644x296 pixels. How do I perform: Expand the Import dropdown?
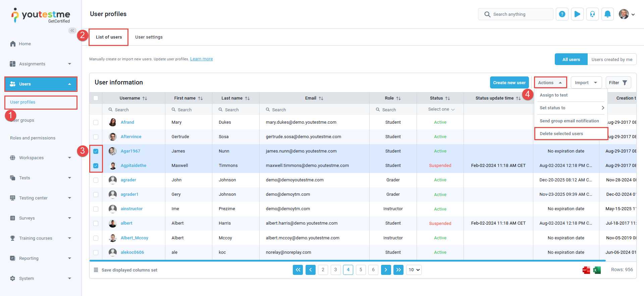click(586, 83)
